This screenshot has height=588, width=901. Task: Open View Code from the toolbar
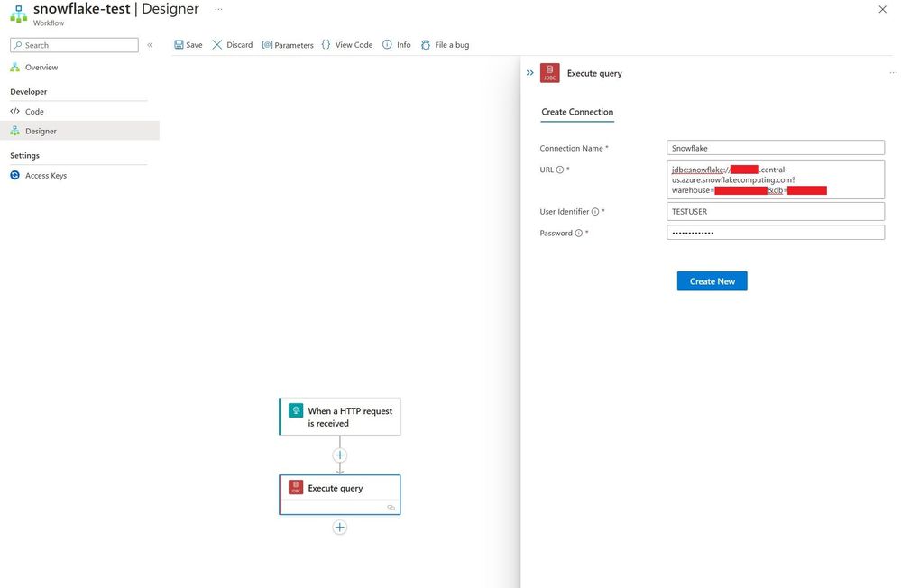pyautogui.click(x=347, y=45)
